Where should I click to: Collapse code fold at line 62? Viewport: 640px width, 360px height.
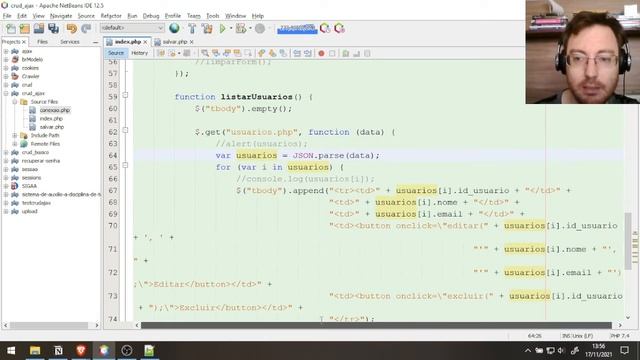click(x=125, y=130)
